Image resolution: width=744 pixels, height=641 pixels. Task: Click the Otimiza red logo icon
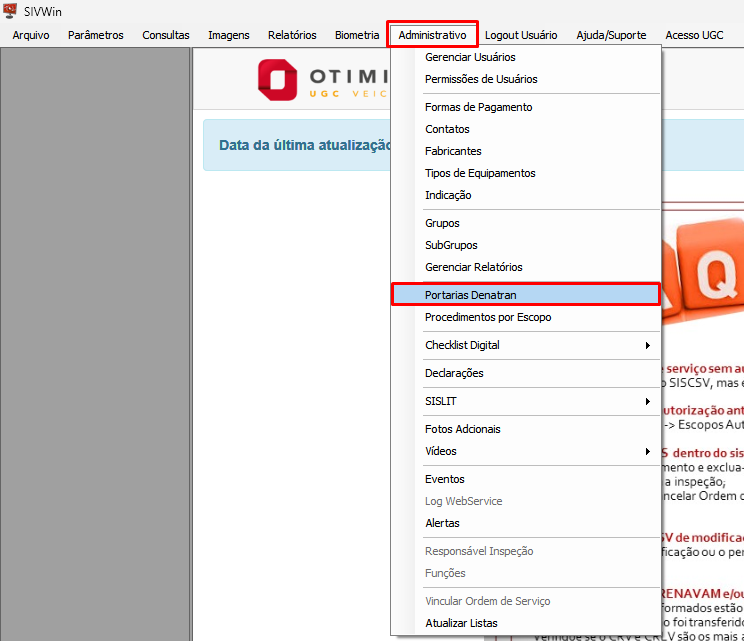(x=278, y=79)
